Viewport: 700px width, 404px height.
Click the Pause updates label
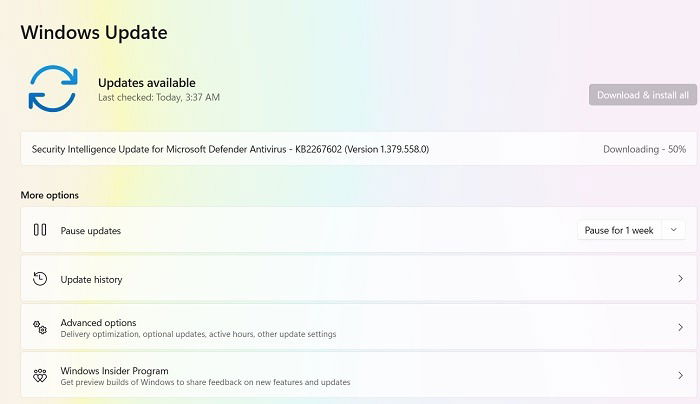tap(91, 231)
